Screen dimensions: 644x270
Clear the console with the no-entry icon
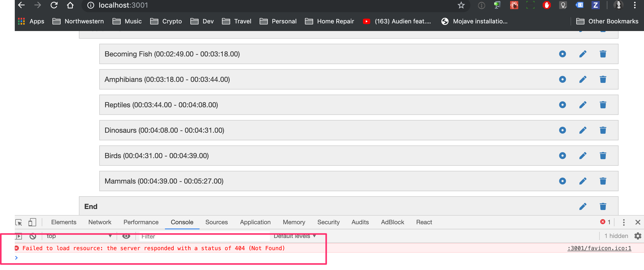(x=33, y=236)
